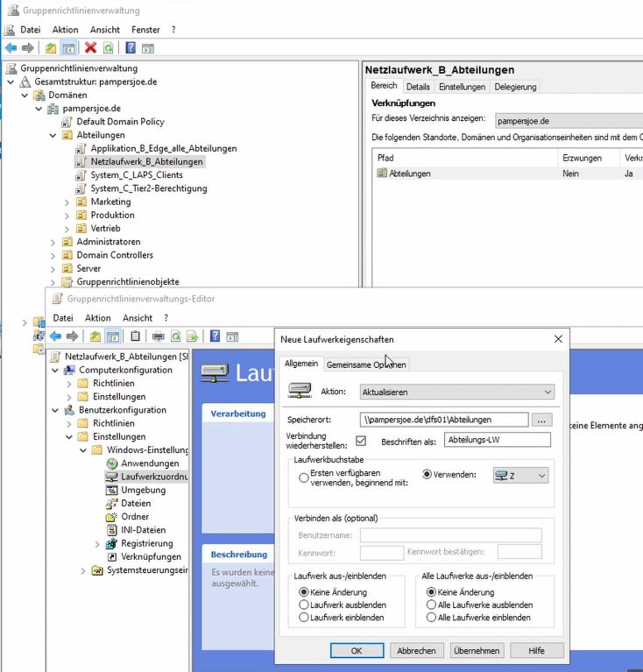Select Ordner in editor tree
This screenshot has width=643, height=672.
pyautogui.click(x=135, y=516)
